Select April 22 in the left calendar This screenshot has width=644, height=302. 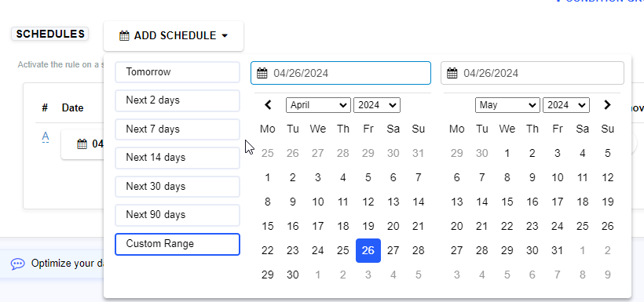click(267, 250)
